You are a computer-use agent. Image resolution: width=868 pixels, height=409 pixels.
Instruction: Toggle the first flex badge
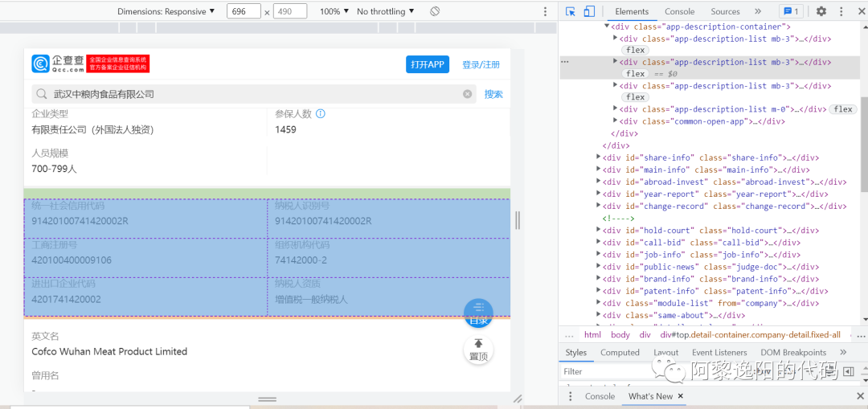pyautogui.click(x=636, y=50)
